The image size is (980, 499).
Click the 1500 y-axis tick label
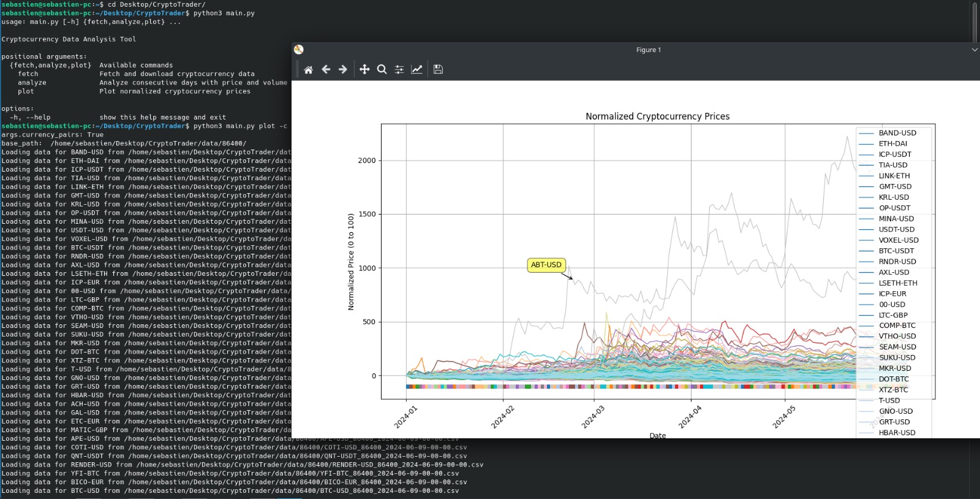pyautogui.click(x=367, y=215)
